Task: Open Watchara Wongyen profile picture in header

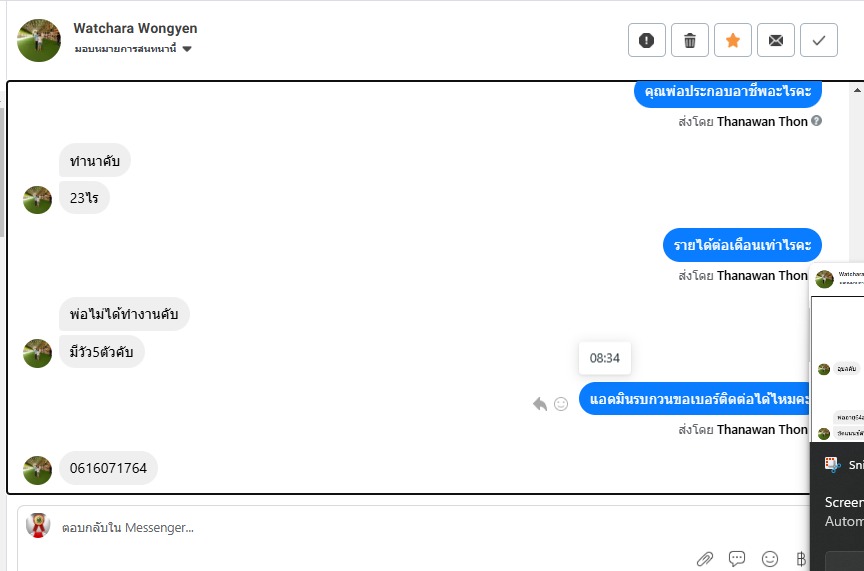Action: (x=39, y=40)
